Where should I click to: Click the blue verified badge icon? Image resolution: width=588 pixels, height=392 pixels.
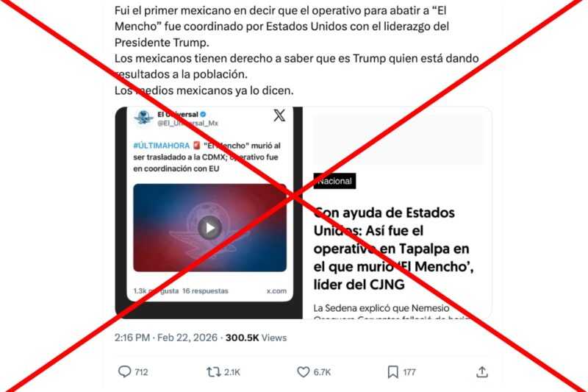[x=203, y=114]
